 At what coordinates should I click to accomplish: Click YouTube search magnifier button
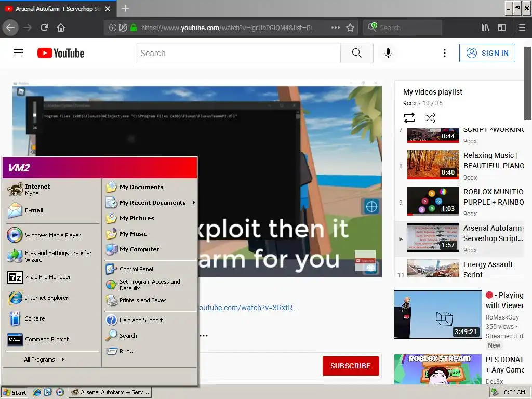[x=356, y=53]
